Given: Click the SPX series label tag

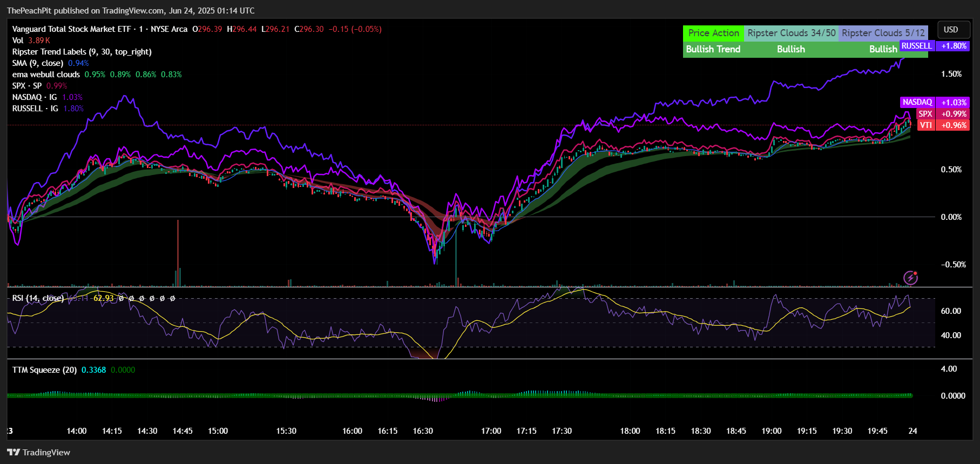Looking at the screenshot, I should click(925, 114).
